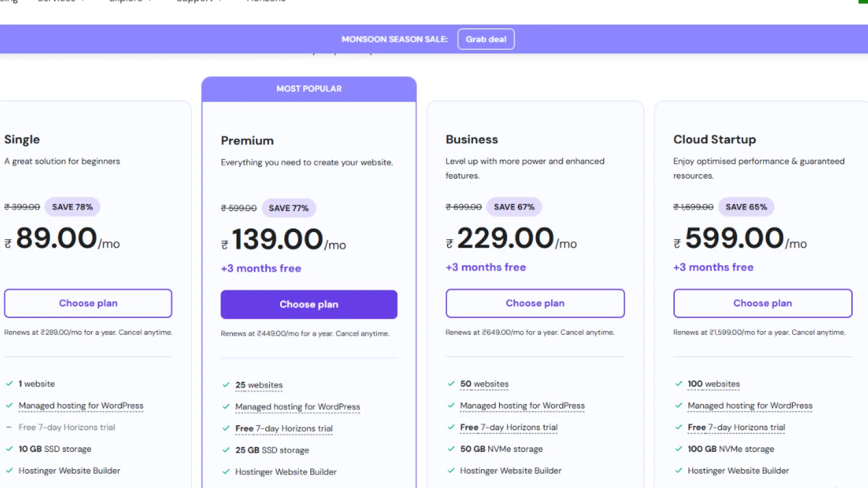Click the Grab deal button

coord(486,39)
